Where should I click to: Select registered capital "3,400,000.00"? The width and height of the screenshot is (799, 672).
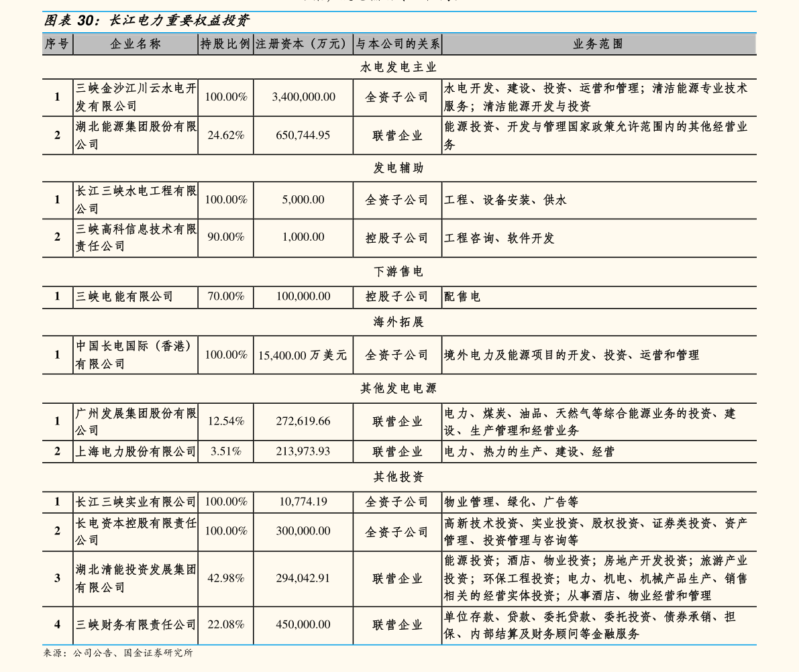303,97
